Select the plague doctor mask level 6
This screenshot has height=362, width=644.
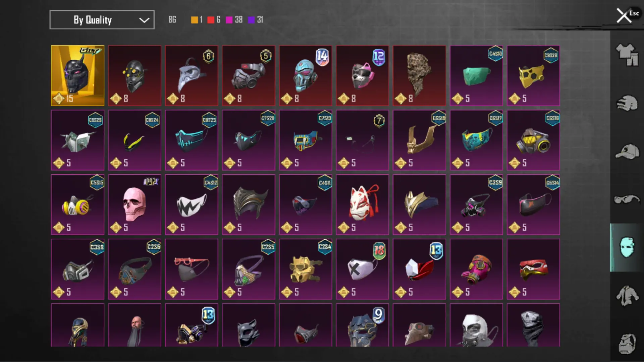point(192,75)
